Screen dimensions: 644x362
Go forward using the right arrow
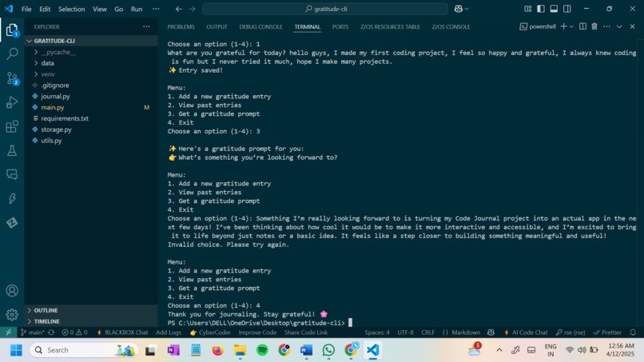[192, 9]
